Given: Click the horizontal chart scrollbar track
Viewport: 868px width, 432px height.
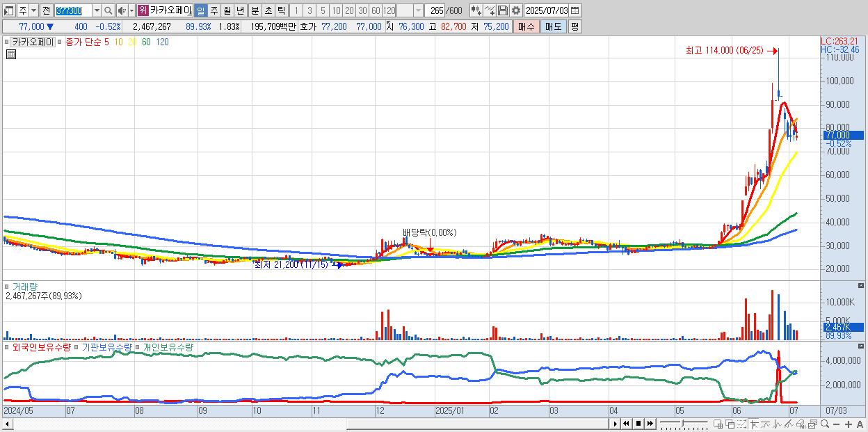Looking at the screenshot, I should [x=310, y=424].
